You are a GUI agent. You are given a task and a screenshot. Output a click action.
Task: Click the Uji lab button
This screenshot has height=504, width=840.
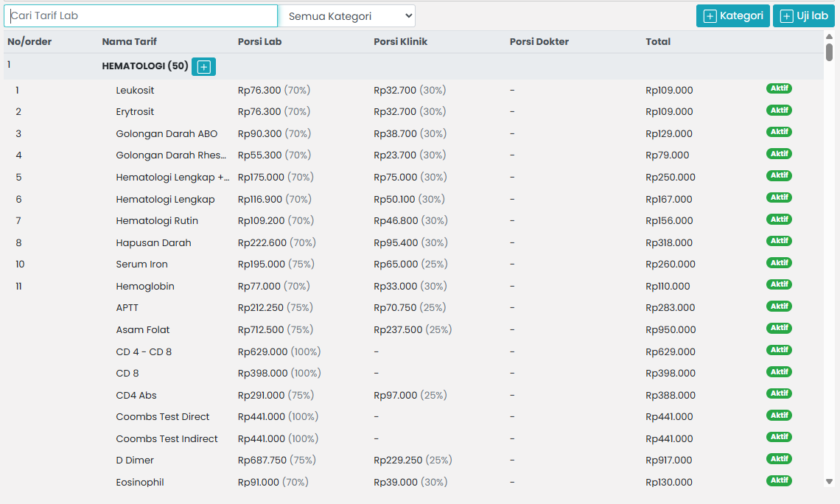[803, 15]
